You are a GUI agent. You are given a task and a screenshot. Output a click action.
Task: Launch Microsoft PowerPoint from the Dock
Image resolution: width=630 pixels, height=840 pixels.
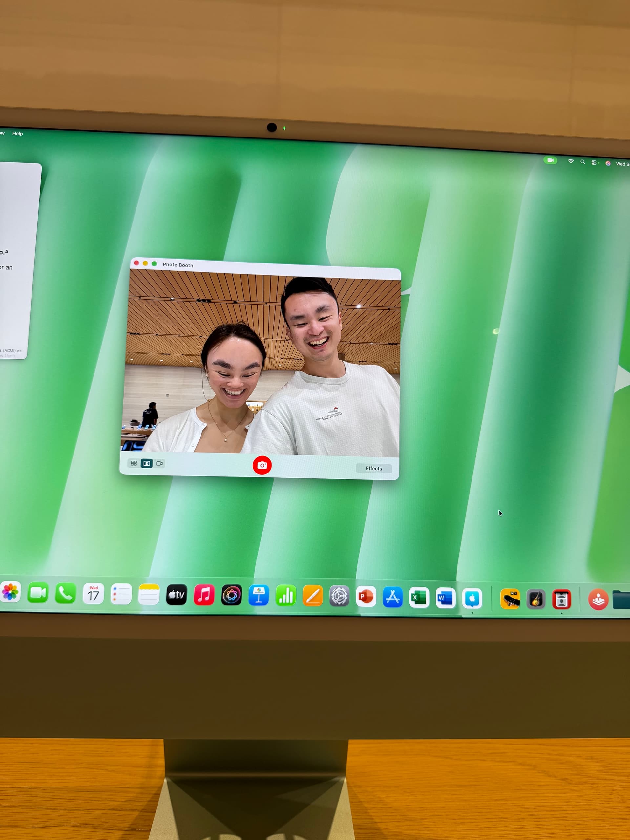click(366, 597)
